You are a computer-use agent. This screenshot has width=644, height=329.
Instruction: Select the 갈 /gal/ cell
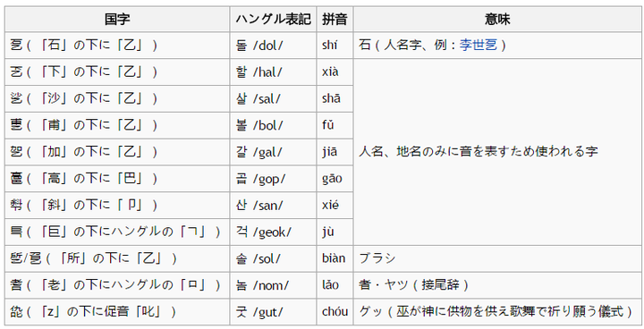click(x=273, y=152)
